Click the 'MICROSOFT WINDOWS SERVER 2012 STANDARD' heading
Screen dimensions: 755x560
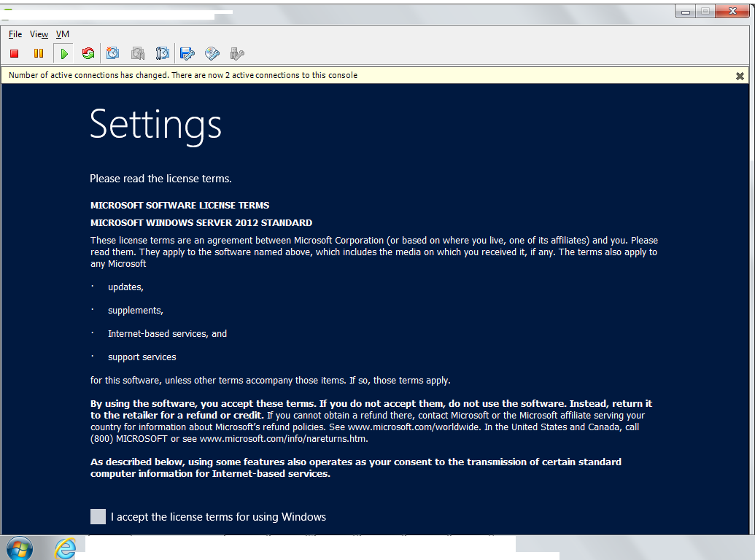click(x=201, y=222)
